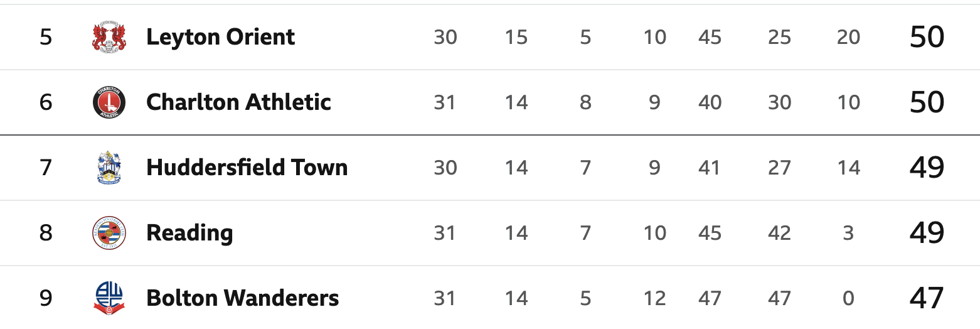
Task: Select Huddersfield Town's 49 points total
Action: coord(927,168)
